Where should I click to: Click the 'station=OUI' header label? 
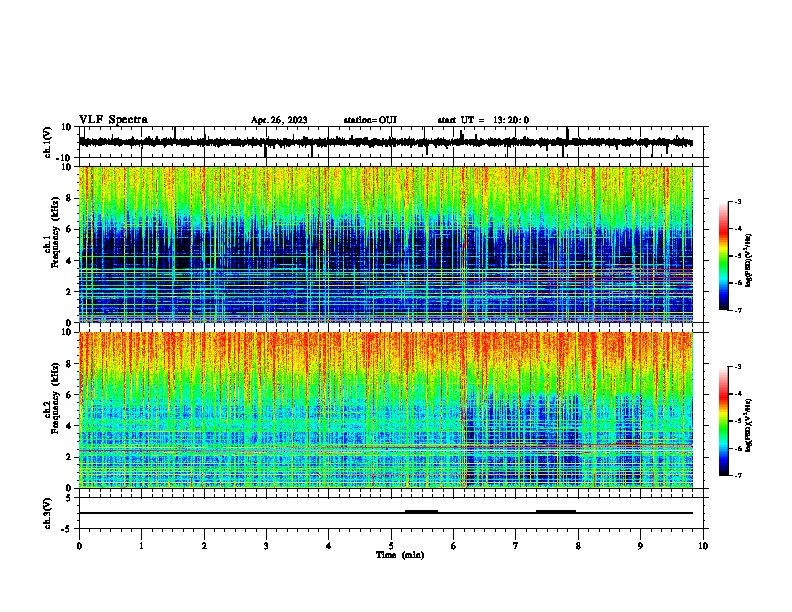(x=370, y=120)
